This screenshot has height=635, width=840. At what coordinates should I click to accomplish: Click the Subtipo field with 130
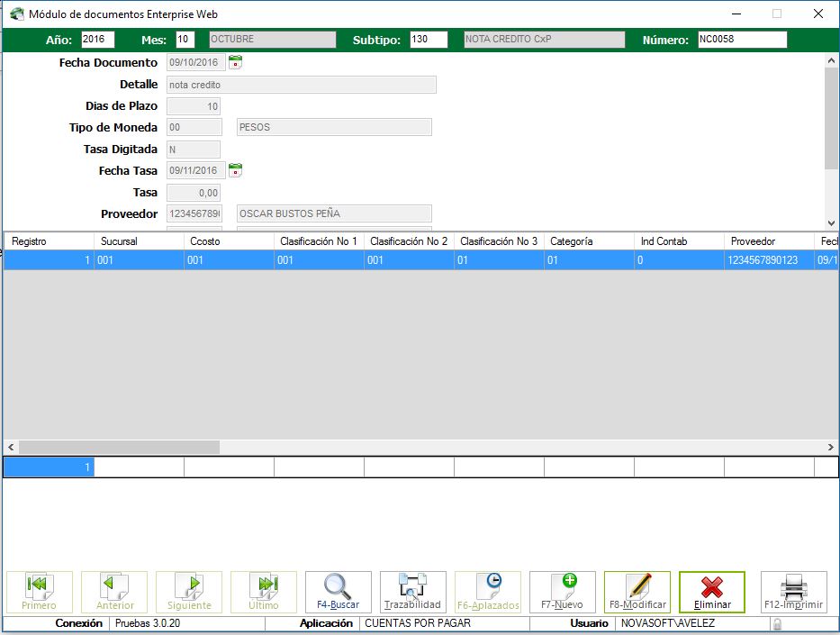[x=429, y=39]
